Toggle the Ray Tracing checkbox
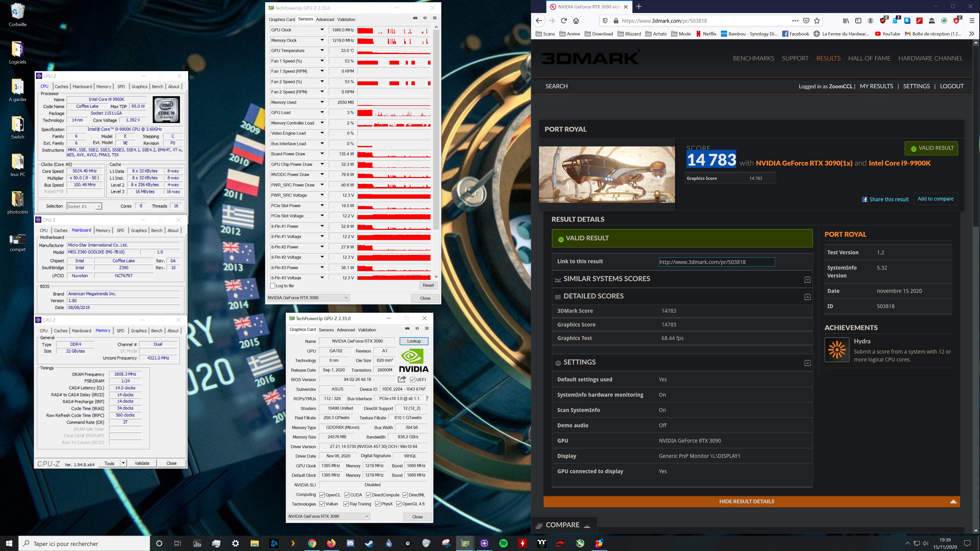980x551 pixels. tap(346, 504)
